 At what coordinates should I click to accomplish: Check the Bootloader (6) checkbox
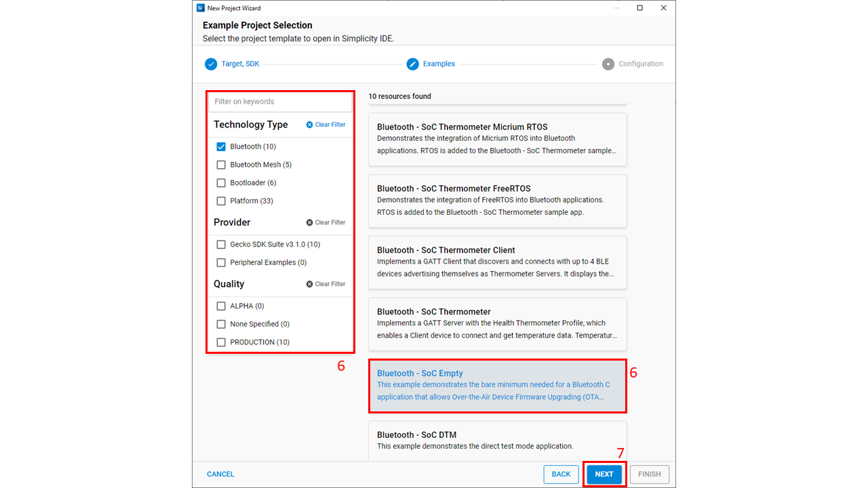(x=221, y=183)
